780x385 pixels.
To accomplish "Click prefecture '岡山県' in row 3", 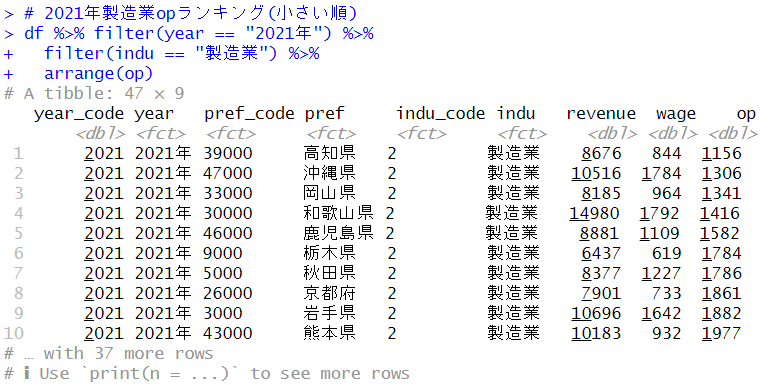I will pyautogui.click(x=329, y=193).
